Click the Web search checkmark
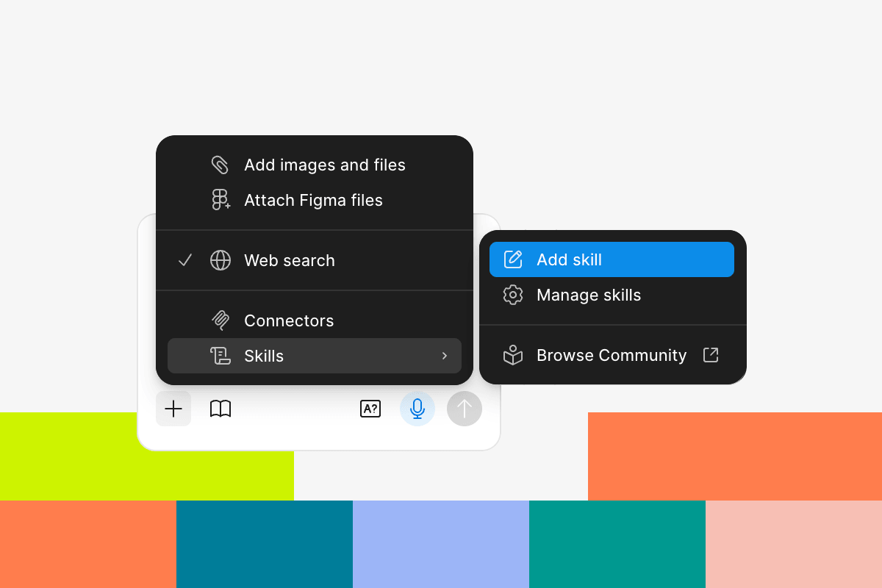 click(185, 260)
